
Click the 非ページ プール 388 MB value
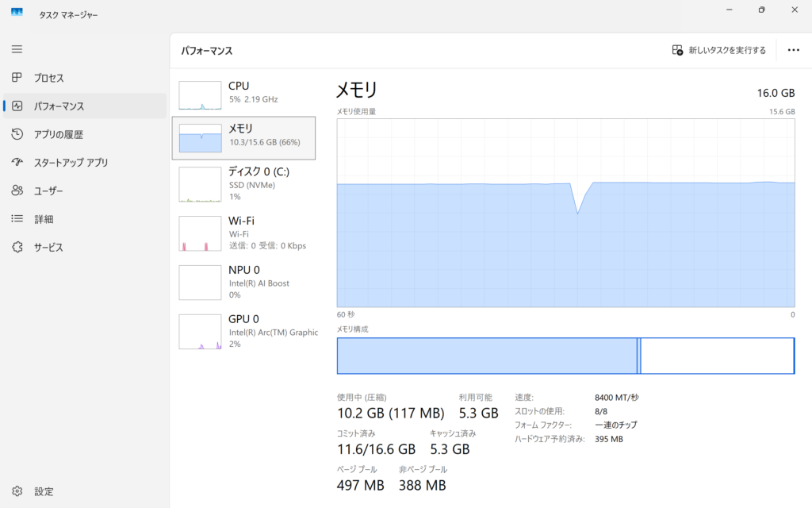422,486
